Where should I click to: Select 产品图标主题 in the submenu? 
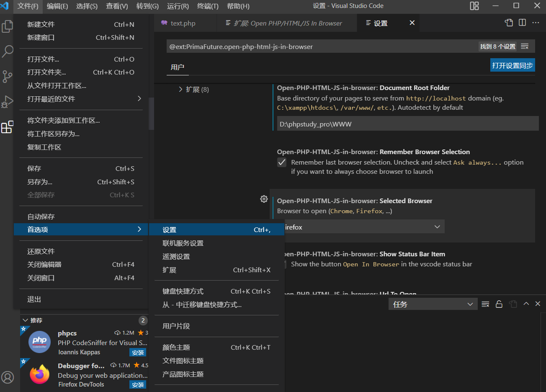216,374
